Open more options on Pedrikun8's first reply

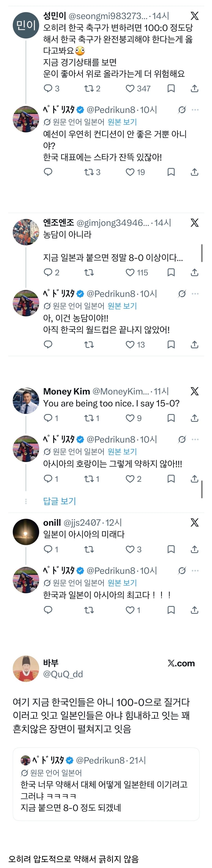click(x=195, y=110)
